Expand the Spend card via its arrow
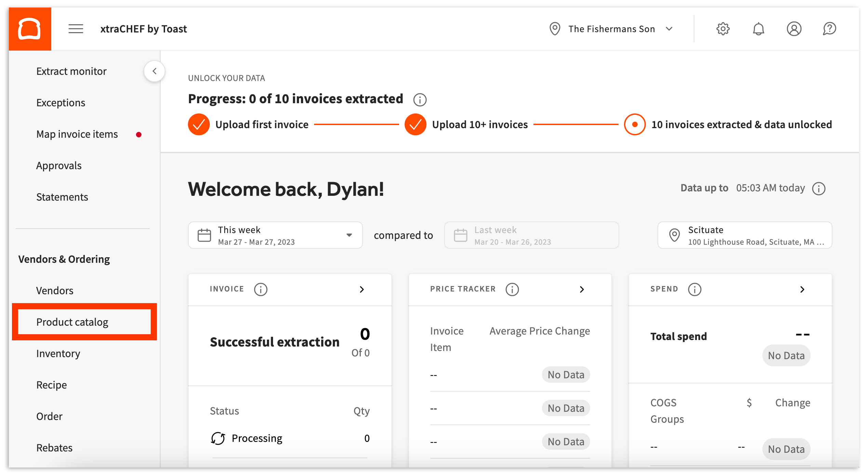868x475 pixels. coord(803,289)
